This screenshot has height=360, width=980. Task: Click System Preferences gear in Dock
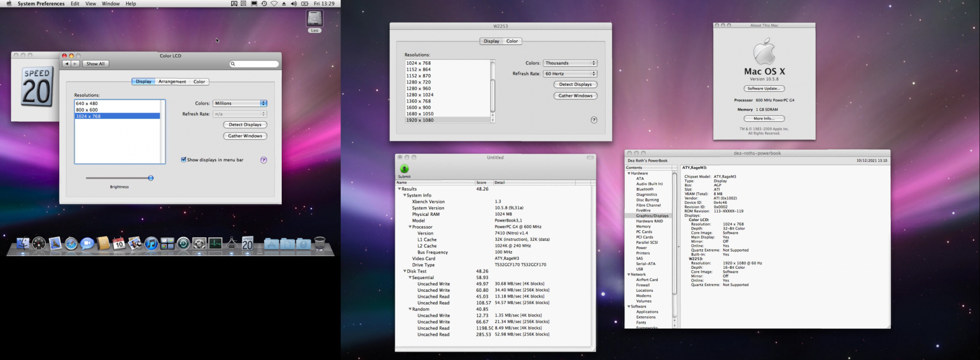199,243
